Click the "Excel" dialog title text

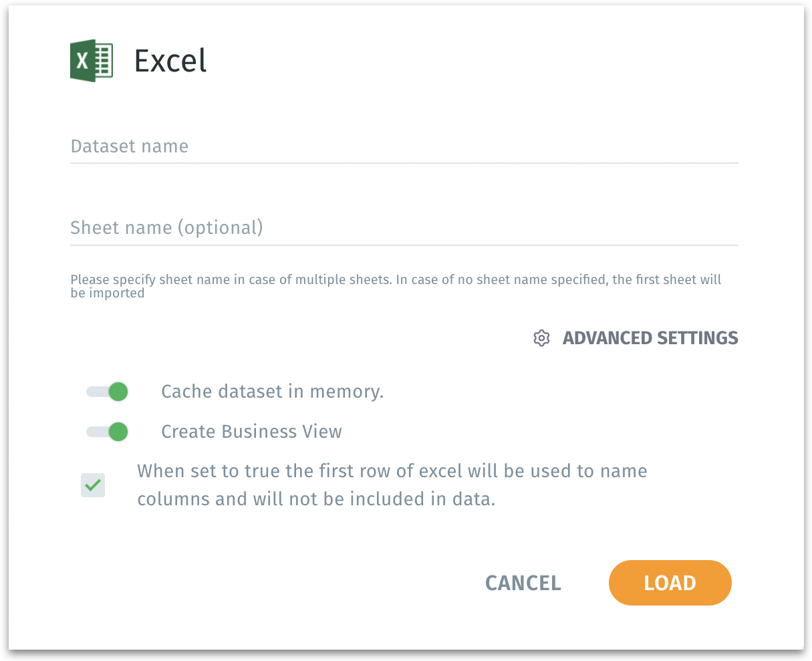(170, 61)
